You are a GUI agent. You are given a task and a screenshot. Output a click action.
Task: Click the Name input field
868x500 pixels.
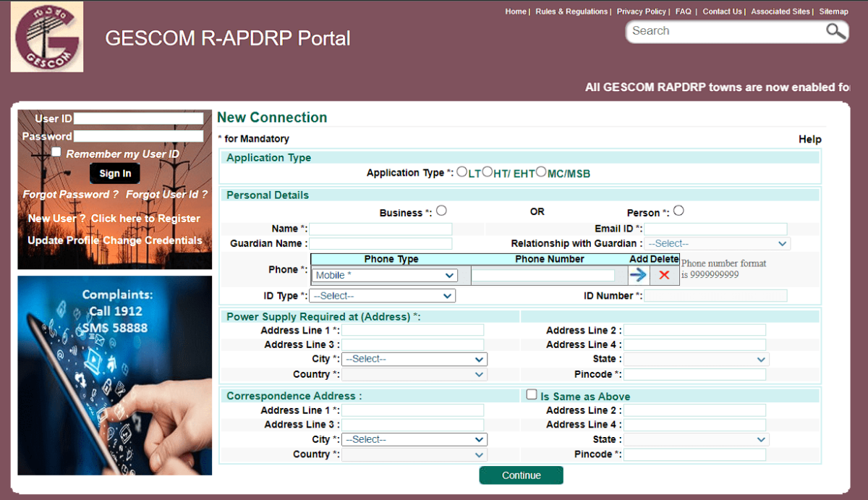click(x=381, y=229)
